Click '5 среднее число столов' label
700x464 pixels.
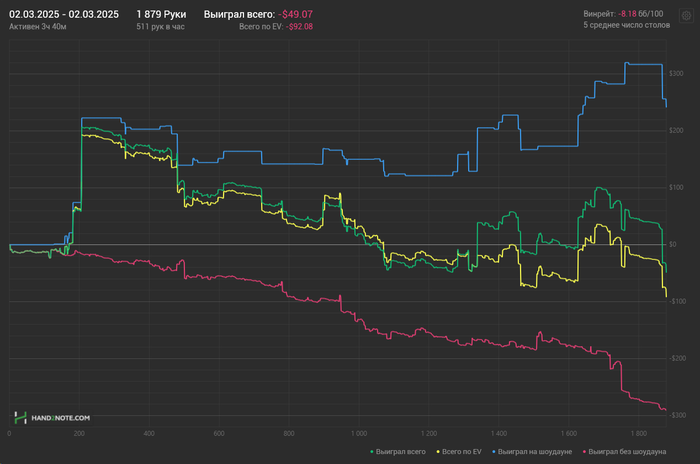[x=626, y=25]
